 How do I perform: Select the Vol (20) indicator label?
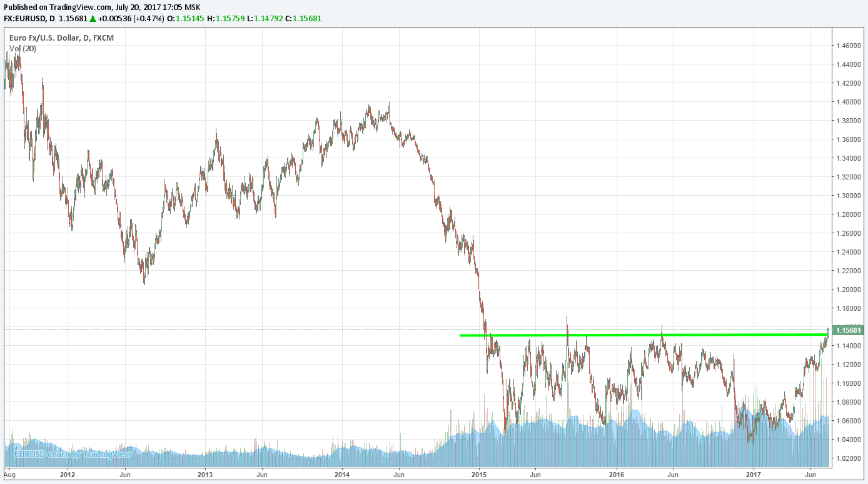(23, 49)
